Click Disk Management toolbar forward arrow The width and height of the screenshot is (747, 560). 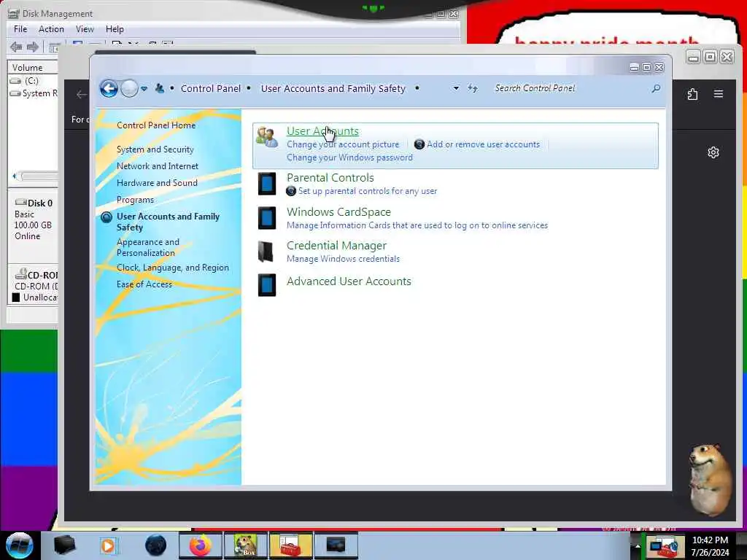pyautogui.click(x=32, y=47)
